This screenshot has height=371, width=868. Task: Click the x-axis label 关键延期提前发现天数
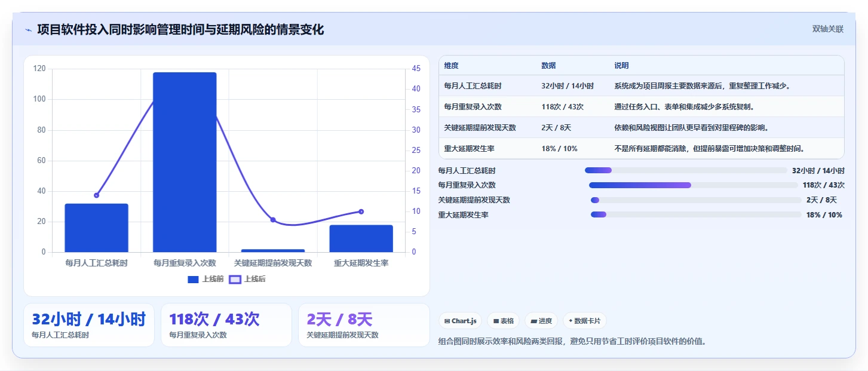(273, 263)
